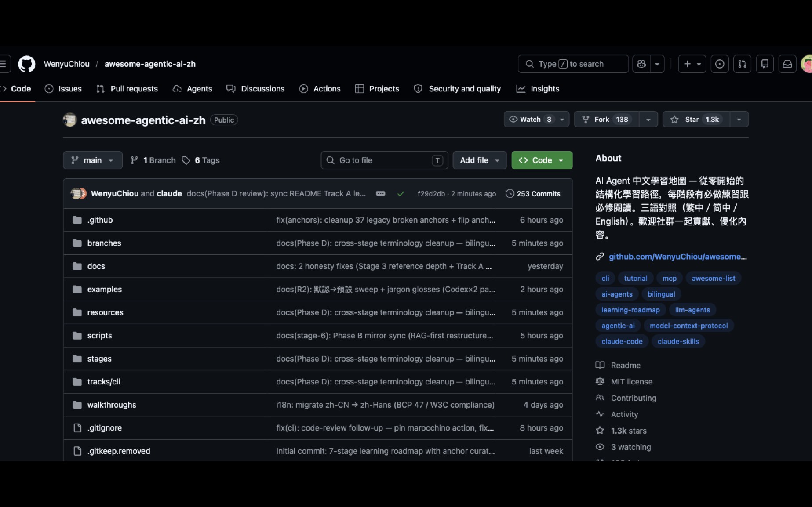The height and width of the screenshot is (507, 812).
Task: Open the 253 Commits history
Action: click(x=533, y=194)
